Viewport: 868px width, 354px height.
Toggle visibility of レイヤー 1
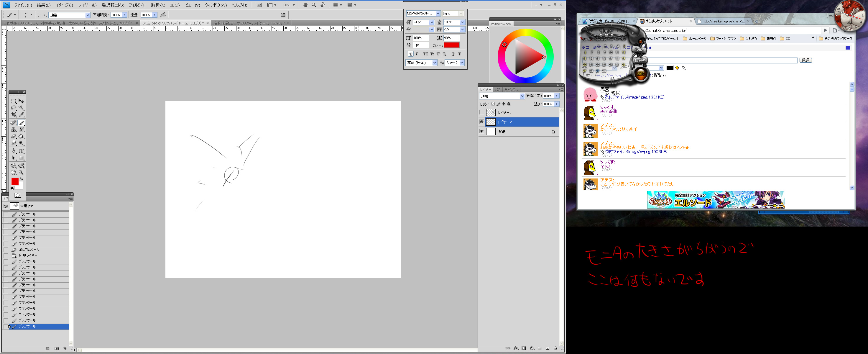coord(481,113)
